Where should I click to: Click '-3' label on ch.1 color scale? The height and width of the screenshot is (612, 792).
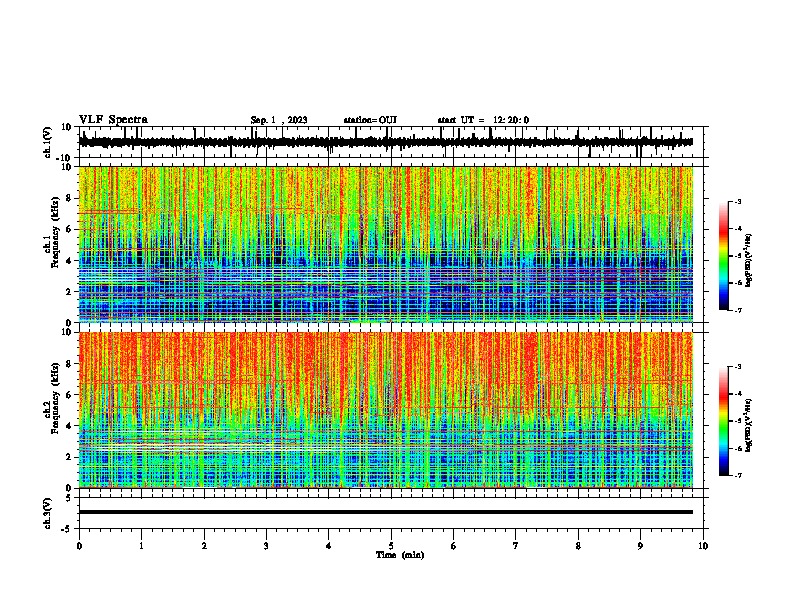pyautogui.click(x=738, y=202)
